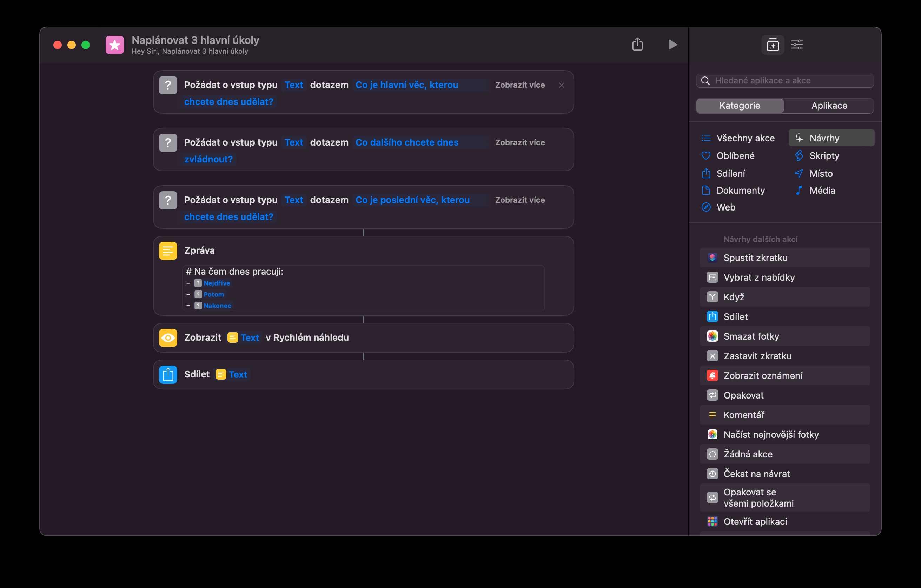Click the pink star shortcut icon
The width and height of the screenshot is (921, 588).
(x=115, y=45)
